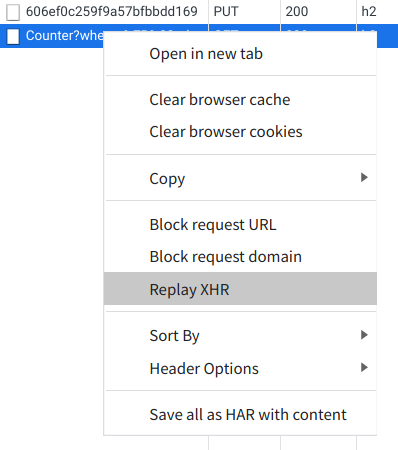
Task: Select Save all as HAR with content
Action: [240, 415]
